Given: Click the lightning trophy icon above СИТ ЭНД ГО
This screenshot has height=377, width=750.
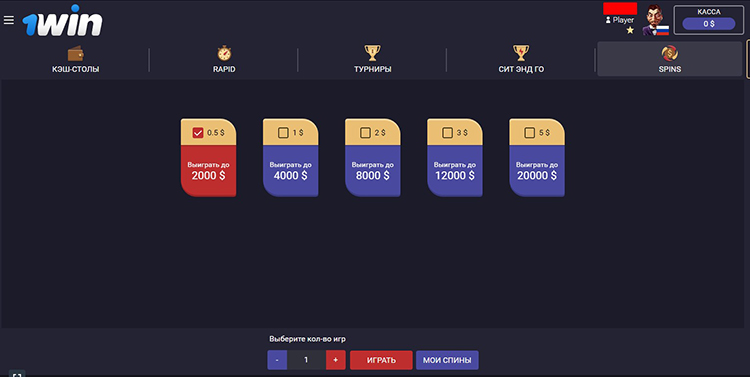Looking at the screenshot, I should point(521,53).
